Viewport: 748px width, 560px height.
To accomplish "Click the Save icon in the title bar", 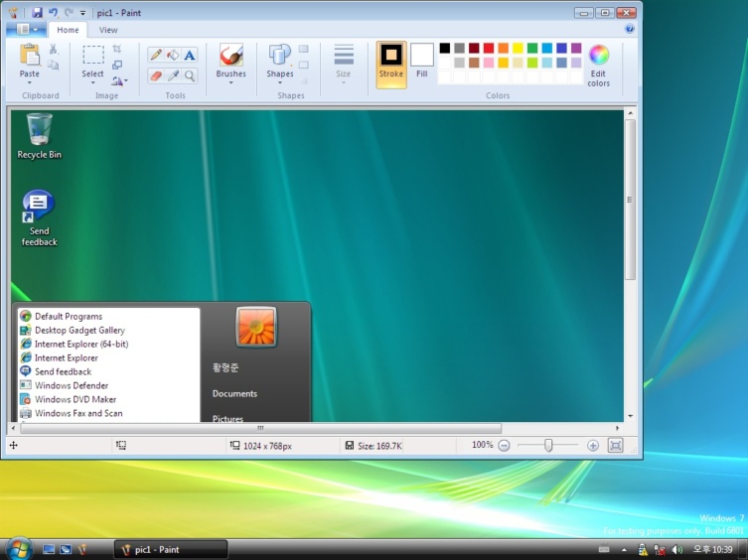I will pos(37,13).
